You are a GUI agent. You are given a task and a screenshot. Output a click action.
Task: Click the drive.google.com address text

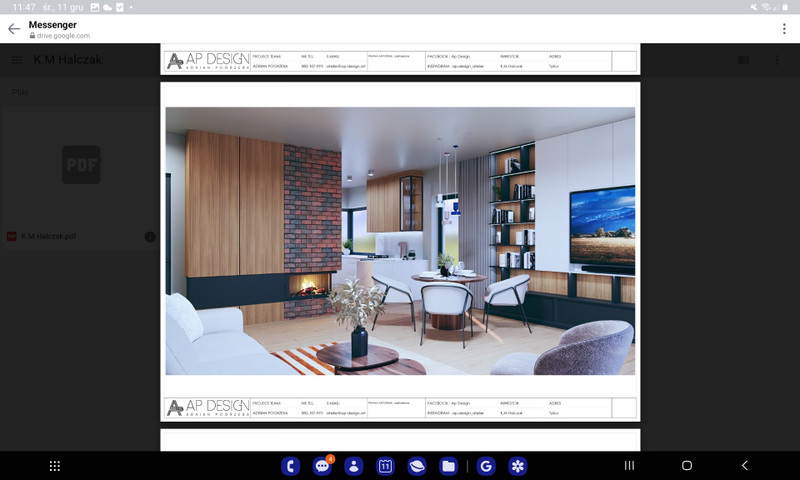click(64, 36)
